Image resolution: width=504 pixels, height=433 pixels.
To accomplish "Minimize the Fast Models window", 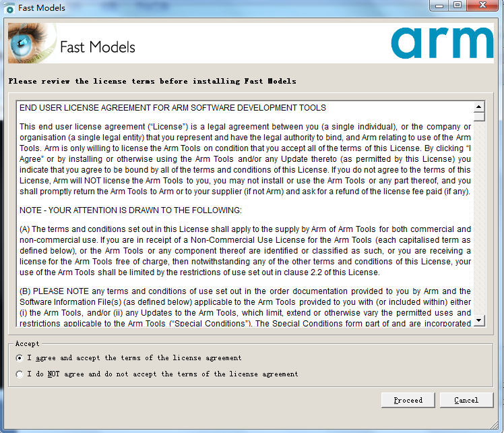I will coord(439,5).
